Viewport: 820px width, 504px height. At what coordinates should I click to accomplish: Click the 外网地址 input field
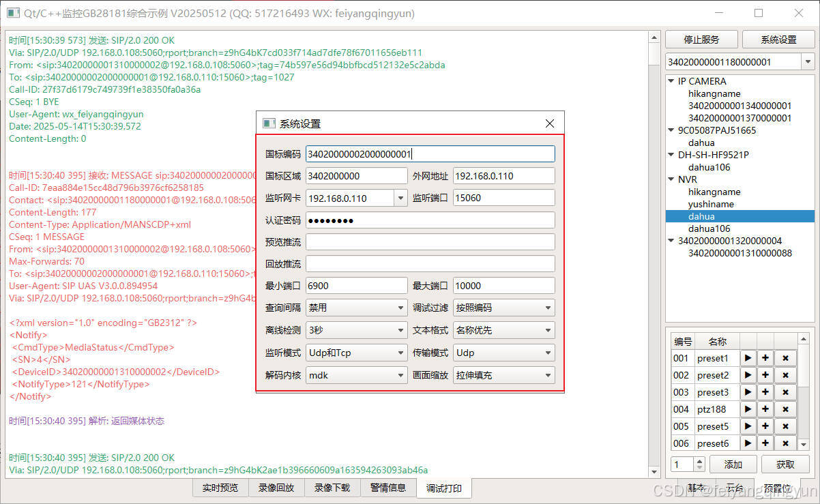503,176
